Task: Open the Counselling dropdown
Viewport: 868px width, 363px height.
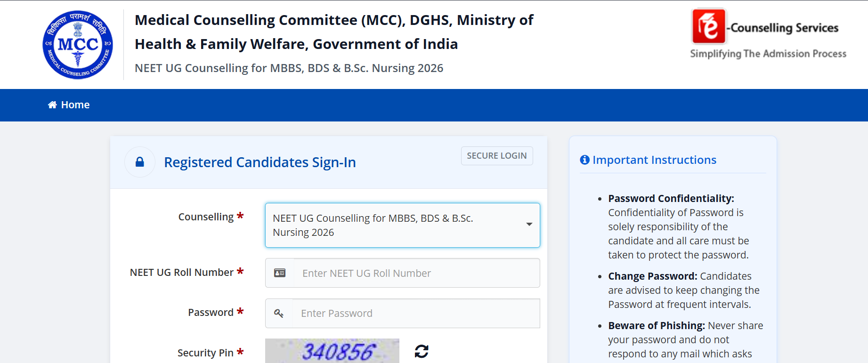Action: (403, 225)
